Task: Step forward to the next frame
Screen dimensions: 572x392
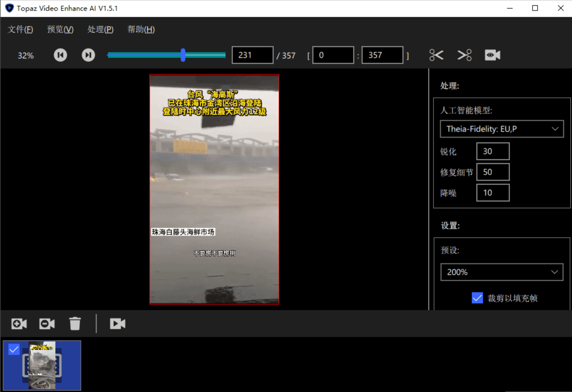Action: [x=88, y=55]
